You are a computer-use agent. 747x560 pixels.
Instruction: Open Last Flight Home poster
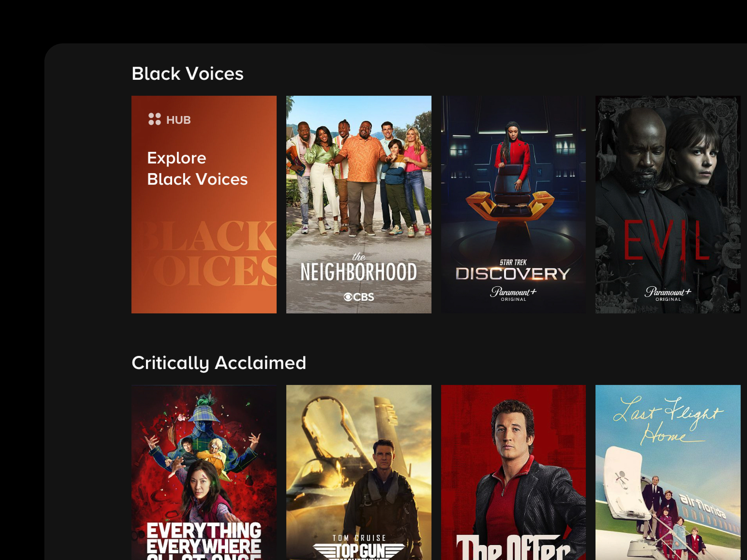point(668,472)
